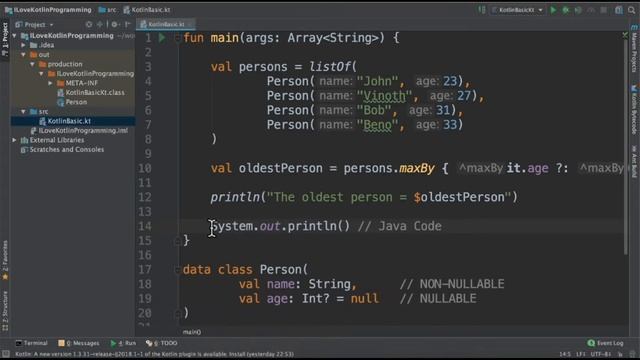Open the Terminal tool window
This screenshot has width=640, height=360.
[31, 343]
